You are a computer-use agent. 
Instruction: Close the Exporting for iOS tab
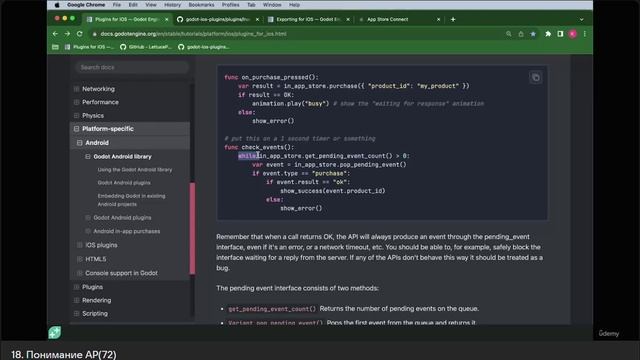(348, 19)
